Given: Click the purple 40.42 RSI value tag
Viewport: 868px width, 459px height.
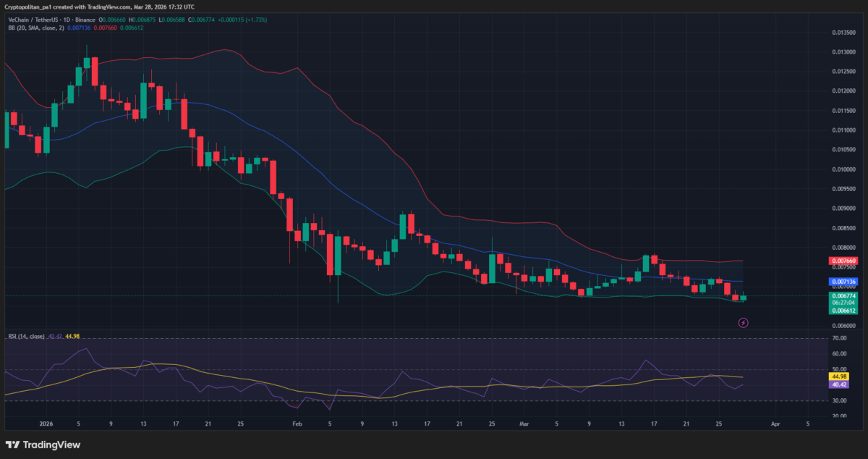Looking at the screenshot, I should [x=841, y=384].
